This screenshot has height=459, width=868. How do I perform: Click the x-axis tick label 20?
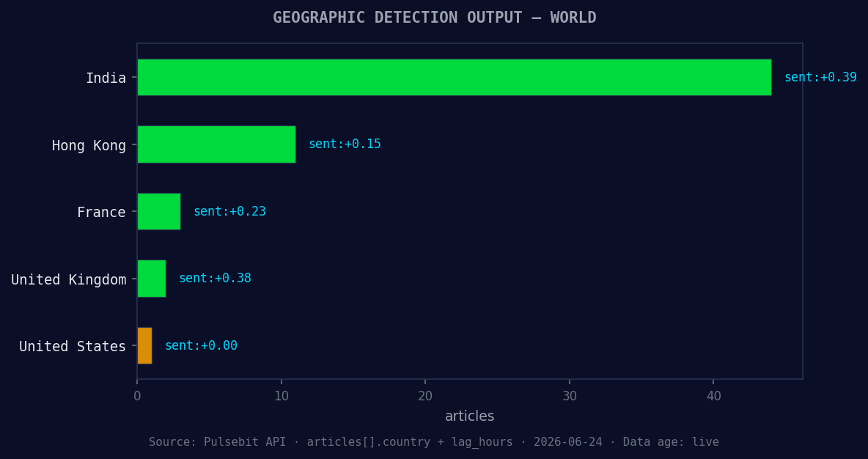click(x=425, y=397)
